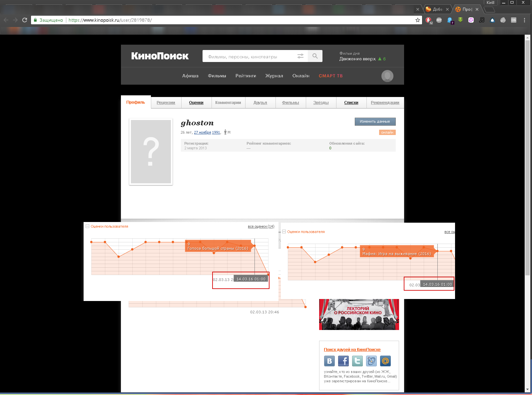532x395 pixels.
Task: Find friends via the Facebook icon
Action: 343,361
